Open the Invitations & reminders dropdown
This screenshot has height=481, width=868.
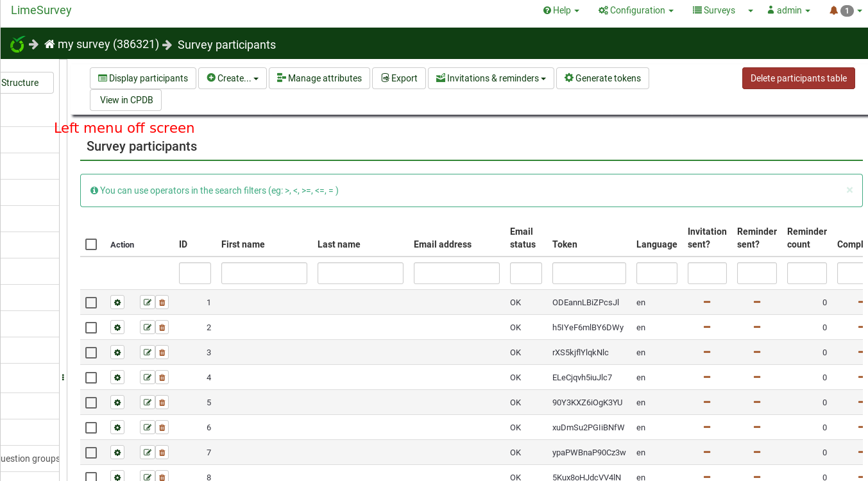[x=491, y=78]
